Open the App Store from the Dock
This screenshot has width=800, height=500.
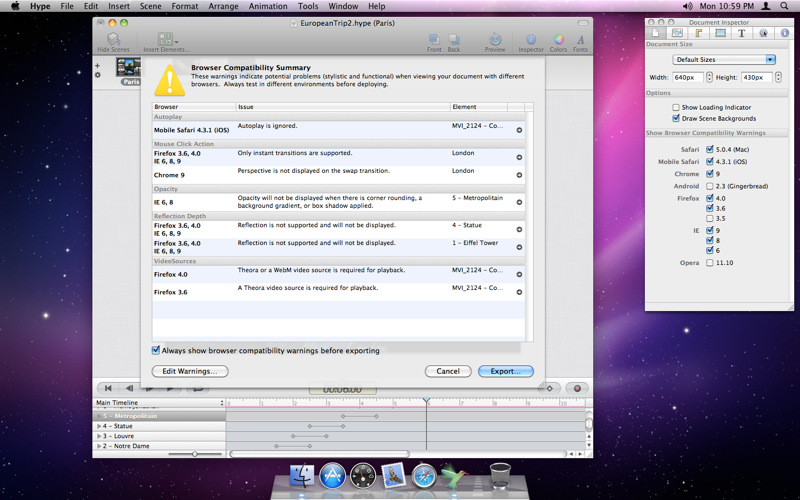click(x=333, y=474)
